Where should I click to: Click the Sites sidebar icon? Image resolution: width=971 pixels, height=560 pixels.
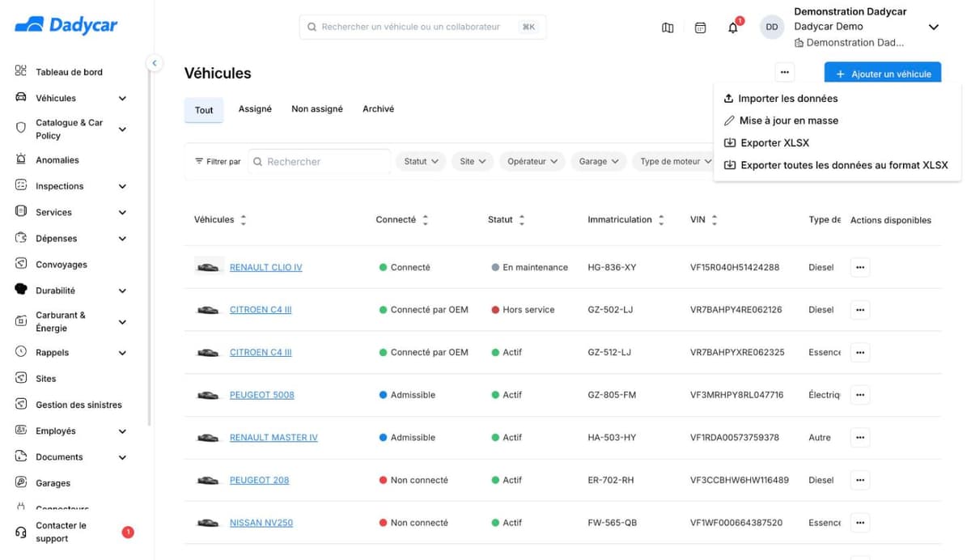point(21,378)
